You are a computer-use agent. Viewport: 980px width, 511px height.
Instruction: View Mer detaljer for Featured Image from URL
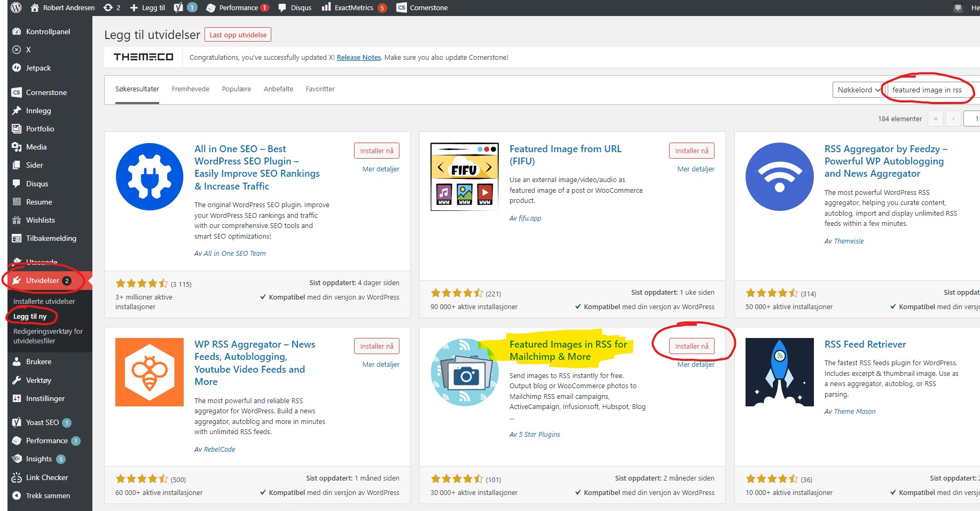coord(696,169)
